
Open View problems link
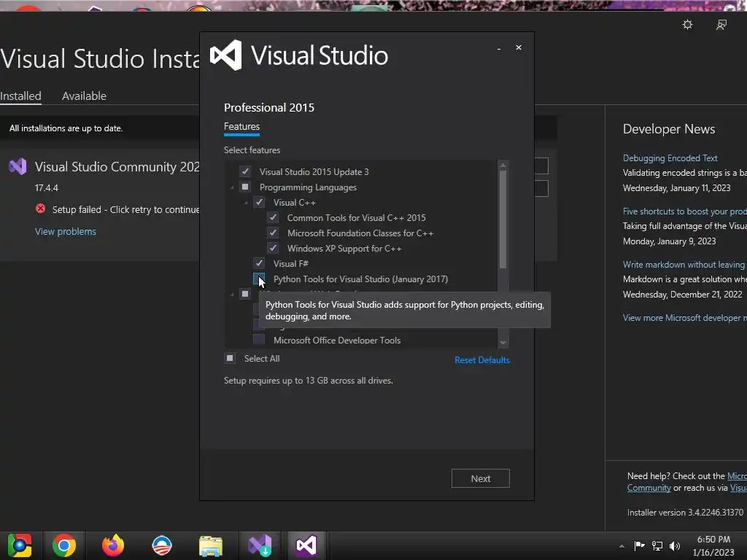click(65, 231)
